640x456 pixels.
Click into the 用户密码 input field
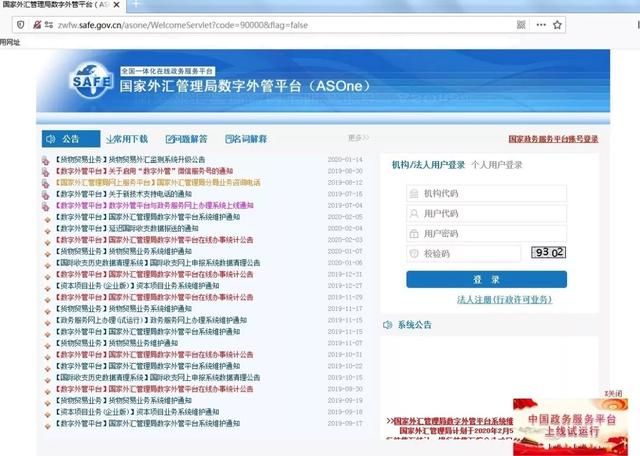tap(487, 234)
